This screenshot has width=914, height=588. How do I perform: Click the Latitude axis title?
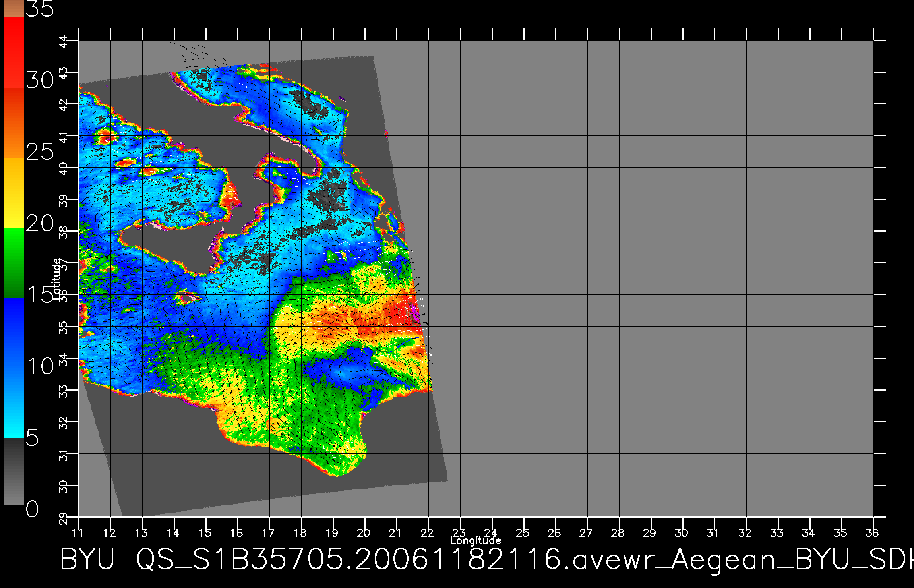pos(57,279)
